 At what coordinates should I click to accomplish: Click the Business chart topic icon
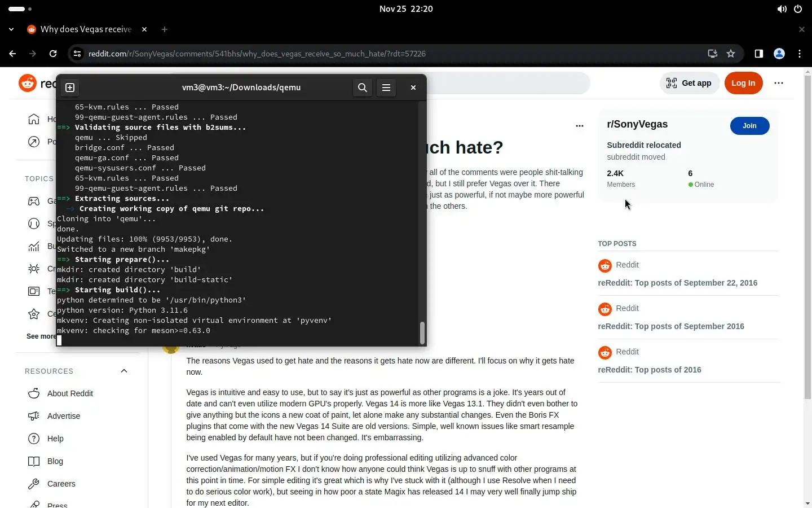(x=34, y=246)
